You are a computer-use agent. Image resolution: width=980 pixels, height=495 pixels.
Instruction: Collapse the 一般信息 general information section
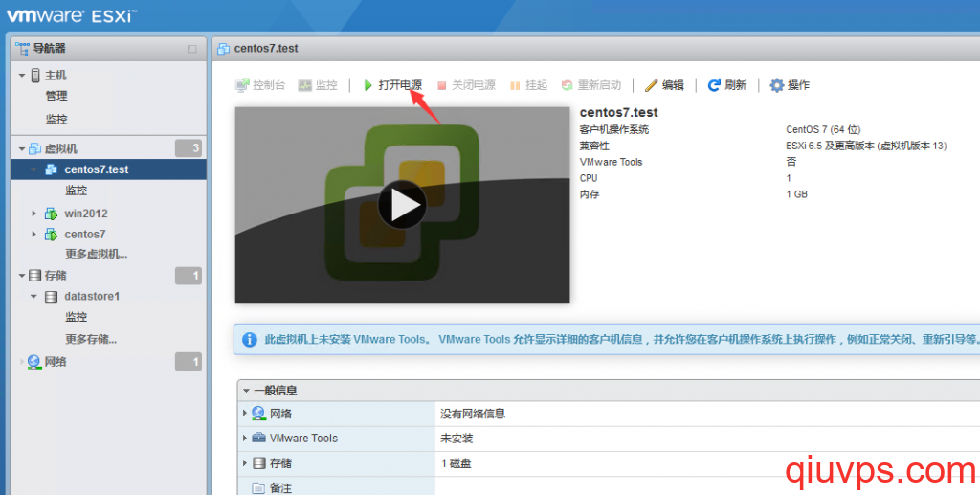click(246, 391)
